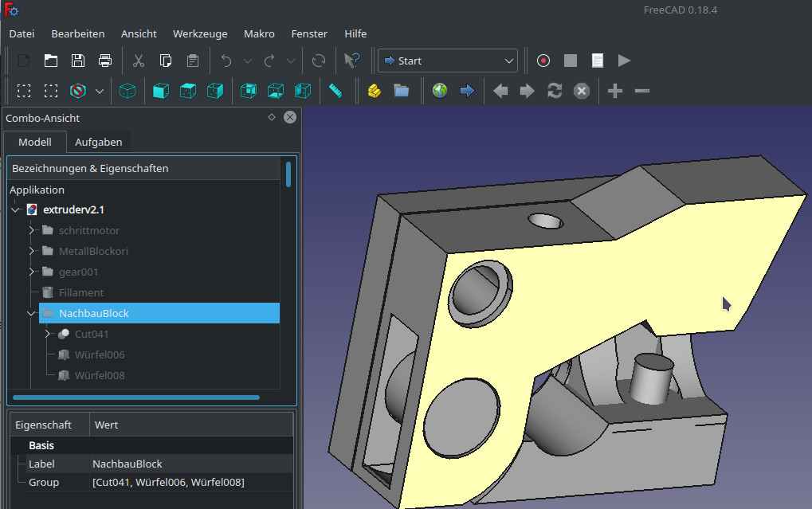Viewport: 812px width, 509px height.
Task: Click the printer icon
Action: 105,61
